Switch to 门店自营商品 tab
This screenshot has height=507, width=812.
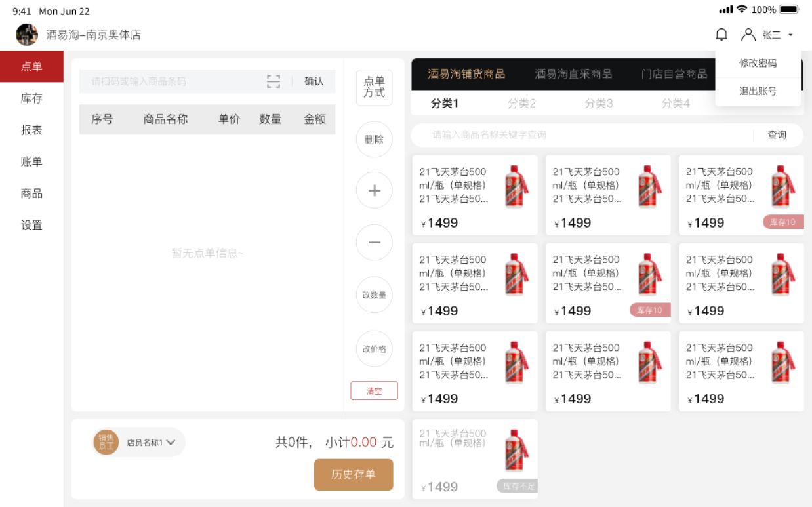(x=674, y=74)
